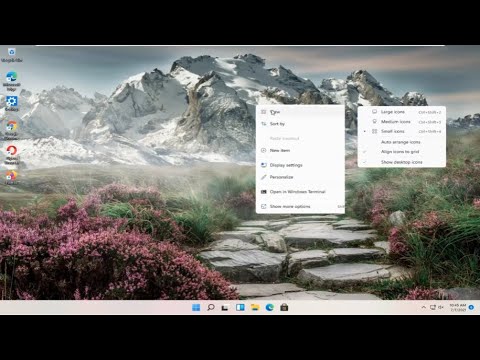Launch Microsoft Edge from taskbar
480x360 pixels.
coord(270,307)
